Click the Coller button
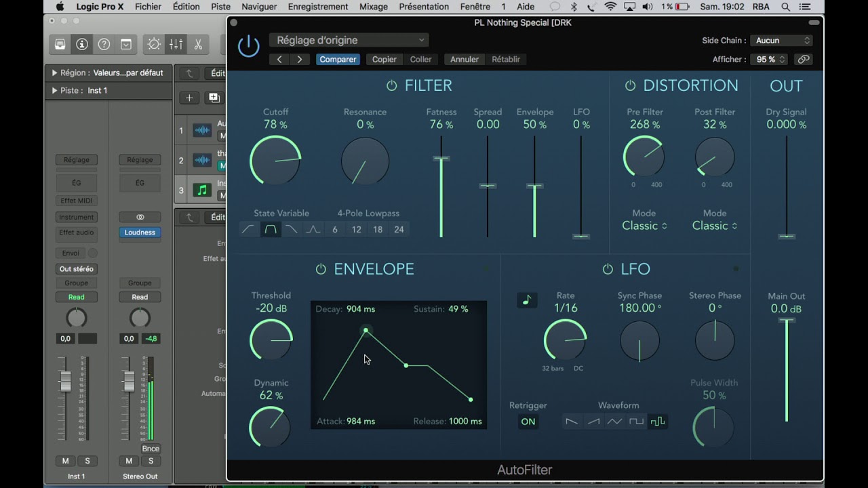Viewport: 868px width, 488px height. (420, 60)
